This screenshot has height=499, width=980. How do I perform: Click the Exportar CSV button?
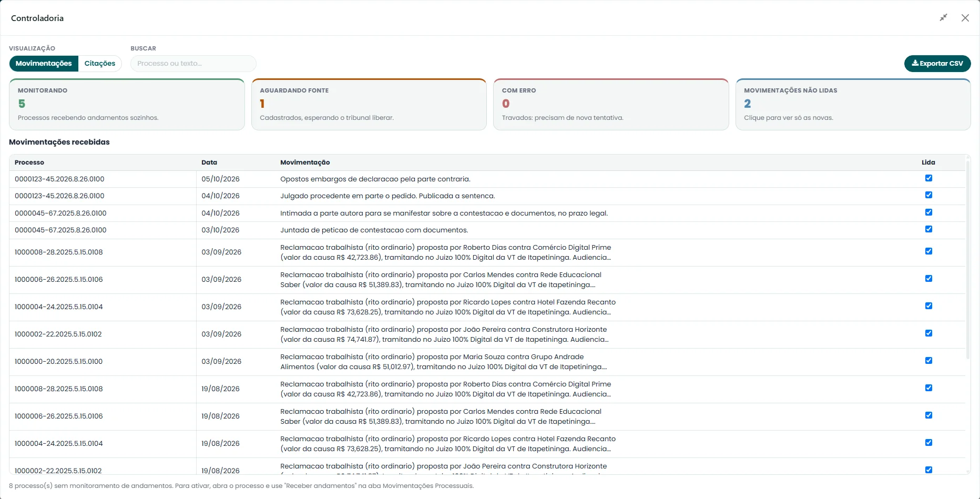tap(937, 64)
